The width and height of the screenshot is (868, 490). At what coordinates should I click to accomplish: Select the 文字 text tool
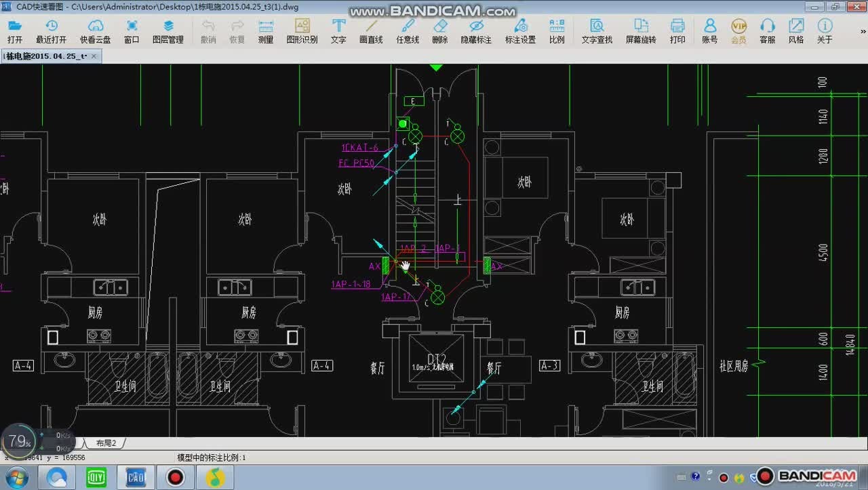coord(338,31)
